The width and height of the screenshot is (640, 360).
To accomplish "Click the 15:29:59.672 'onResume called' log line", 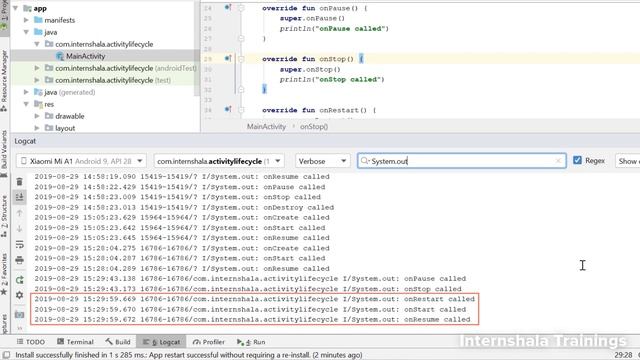I will [252, 320].
